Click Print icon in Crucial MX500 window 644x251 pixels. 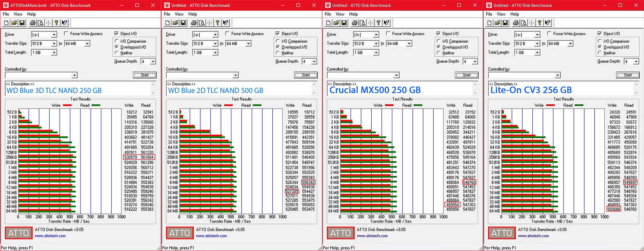[x=355, y=23]
